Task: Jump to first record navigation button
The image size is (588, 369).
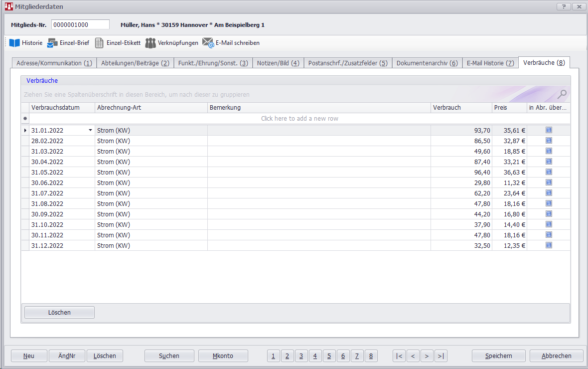Action: tap(399, 356)
